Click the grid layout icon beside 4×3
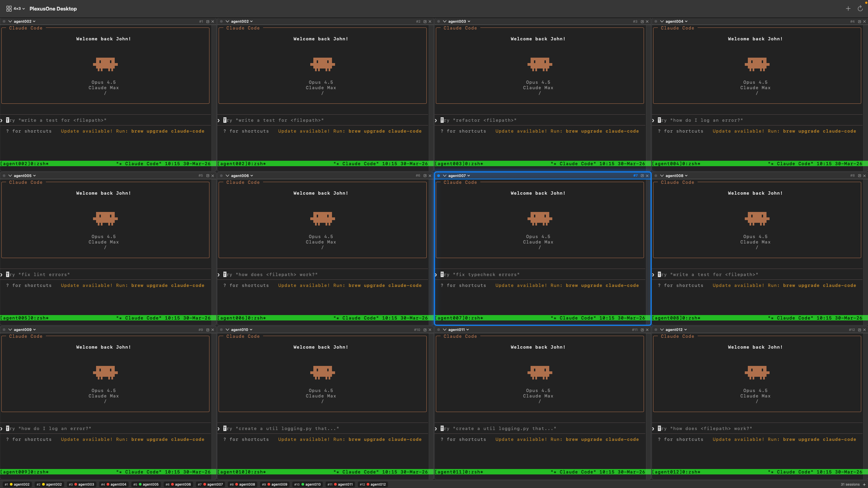 [9, 8]
